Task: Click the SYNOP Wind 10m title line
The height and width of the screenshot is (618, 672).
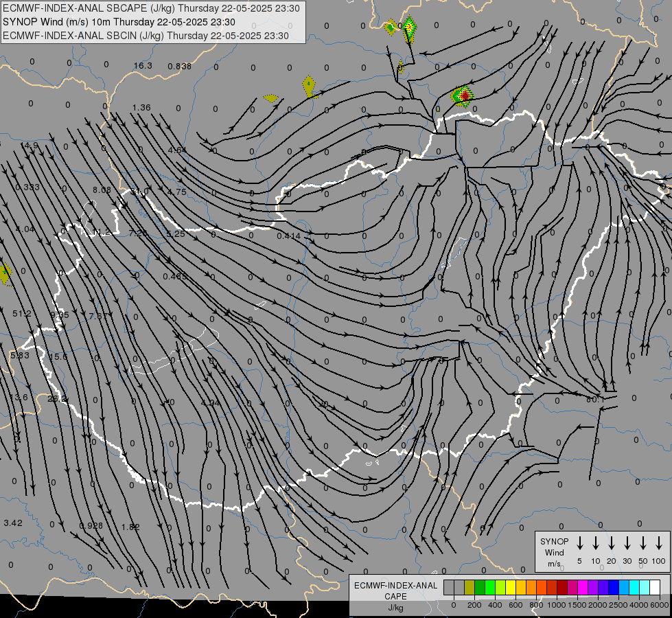Action: point(119,22)
